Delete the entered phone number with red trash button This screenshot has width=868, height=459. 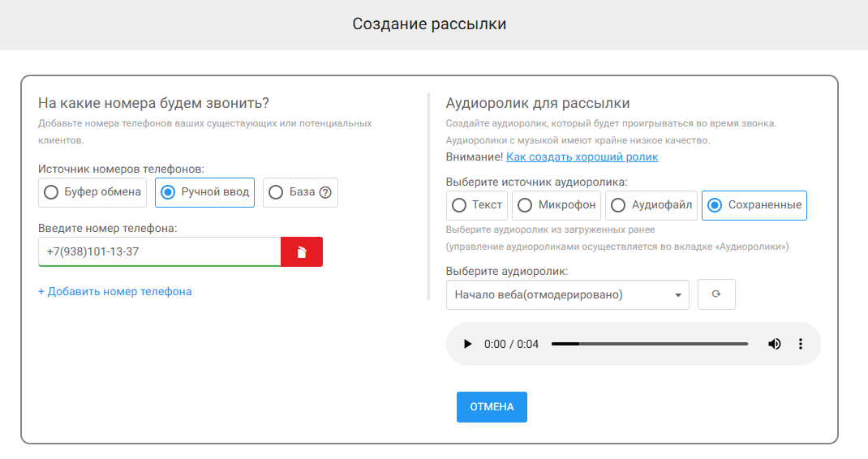click(302, 252)
